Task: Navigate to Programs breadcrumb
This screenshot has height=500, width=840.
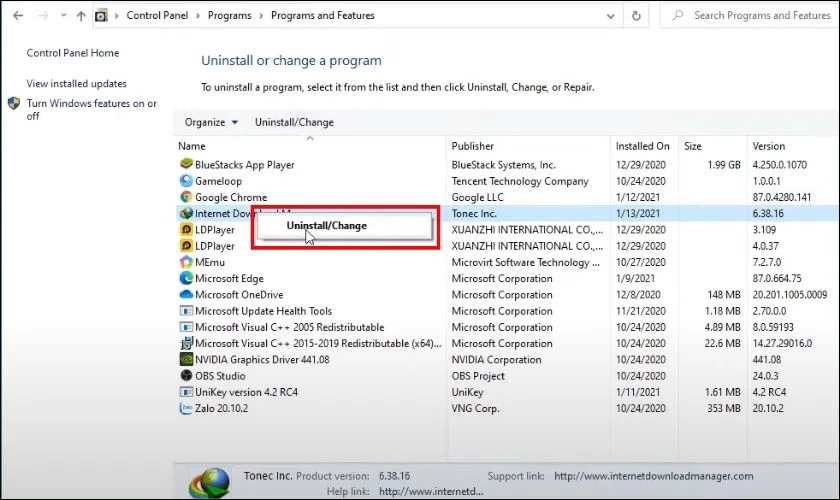Action: (x=229, y=16)
